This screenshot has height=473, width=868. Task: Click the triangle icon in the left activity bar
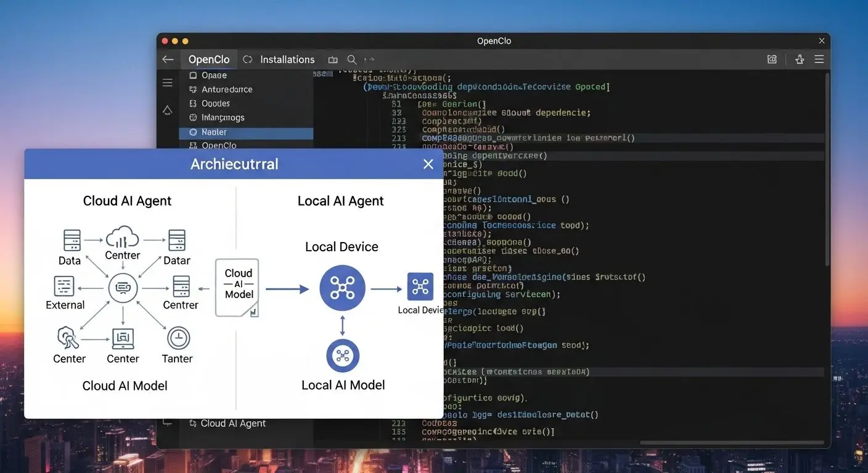click(x=167, y=110)
